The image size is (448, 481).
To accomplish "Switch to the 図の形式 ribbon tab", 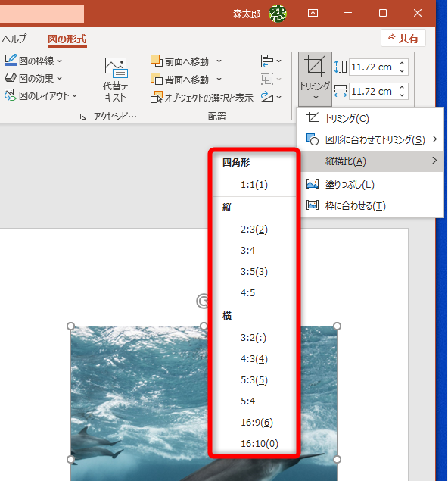I will tap(67, 39).
